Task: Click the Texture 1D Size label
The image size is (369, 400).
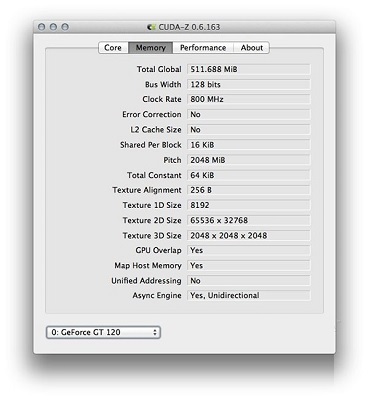Action: (x=152, y=205)
